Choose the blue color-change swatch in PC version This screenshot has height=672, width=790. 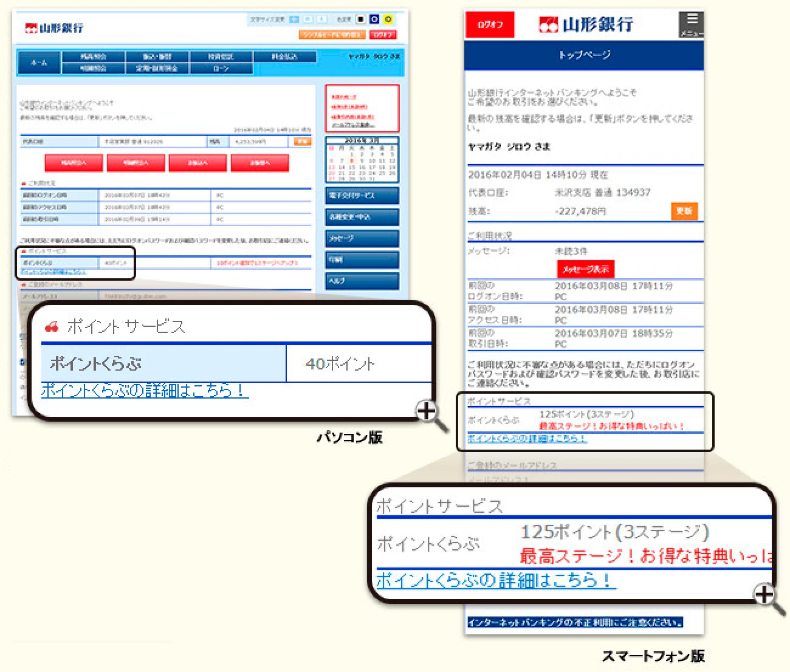pyautogui.click(x=374, y=19)
